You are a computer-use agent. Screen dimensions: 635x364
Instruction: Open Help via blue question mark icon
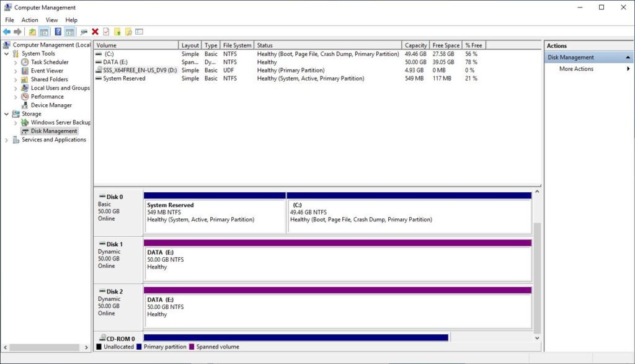[58, 32]
